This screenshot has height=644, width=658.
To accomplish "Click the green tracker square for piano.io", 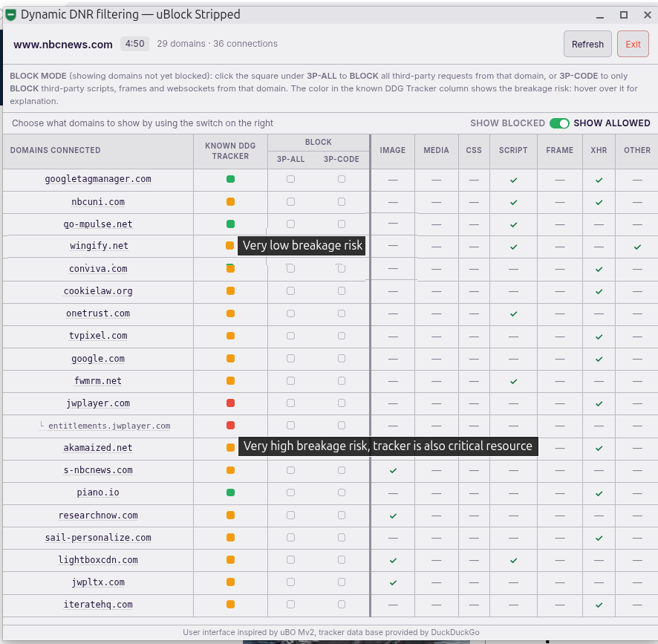I will 230,492.
